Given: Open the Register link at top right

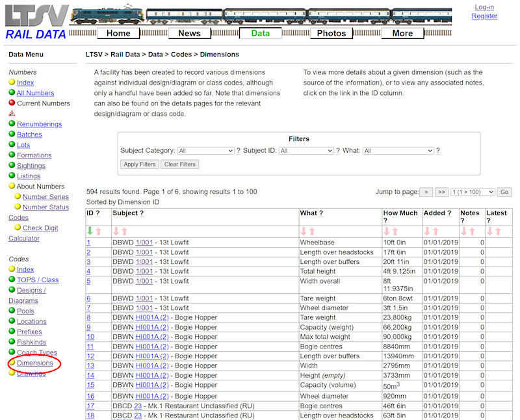Looking at the screenshot, I should click(484, 16).
